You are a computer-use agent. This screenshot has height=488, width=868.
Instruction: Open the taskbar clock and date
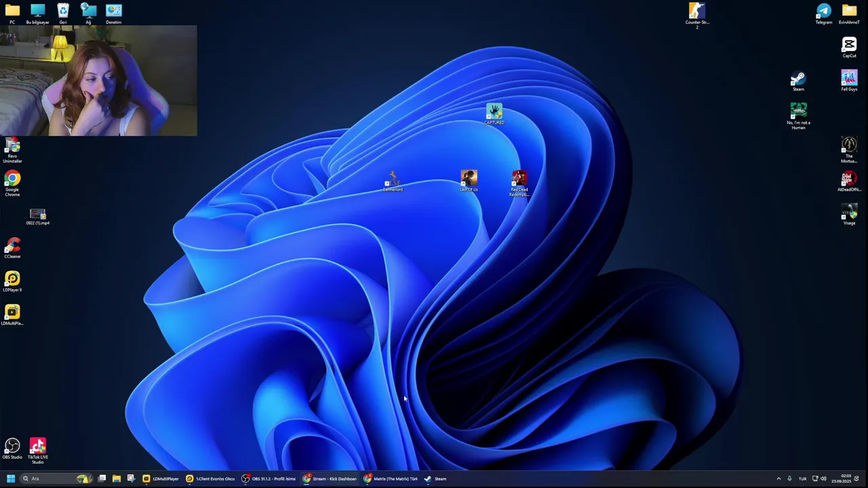841,479
